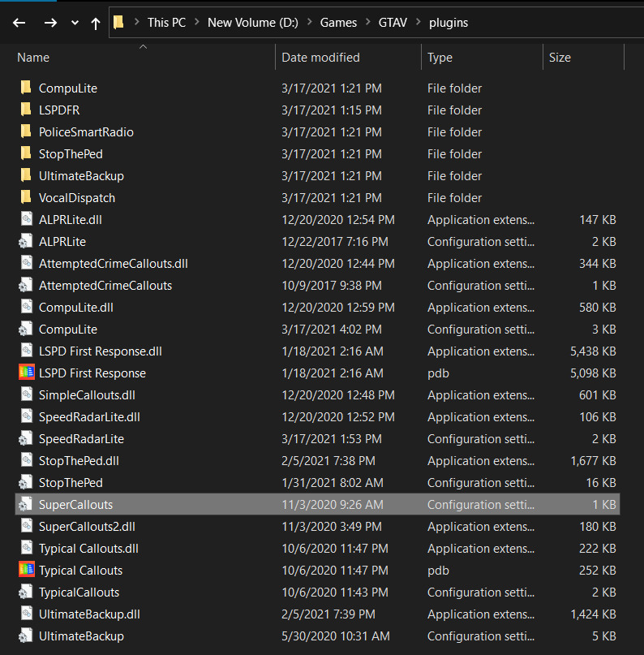Screen dimensions: 644x655
Task: Sort files by Name column header
Action: click(33, 58)
